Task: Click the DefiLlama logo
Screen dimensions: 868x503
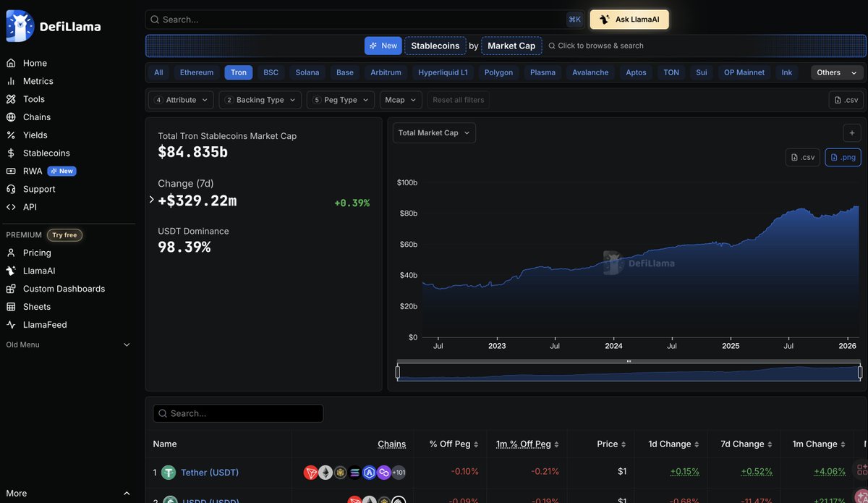Action: pos(54,27)
